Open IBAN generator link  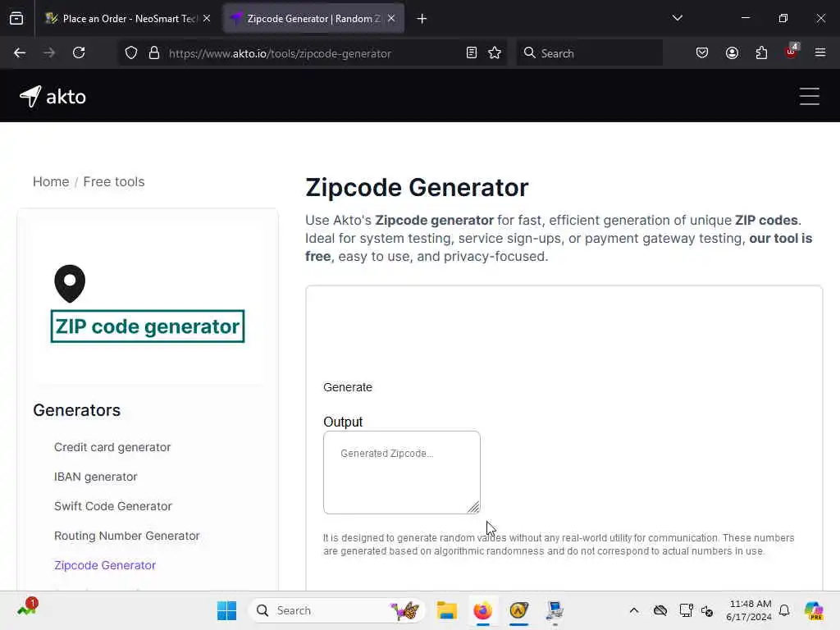point(96,477)
